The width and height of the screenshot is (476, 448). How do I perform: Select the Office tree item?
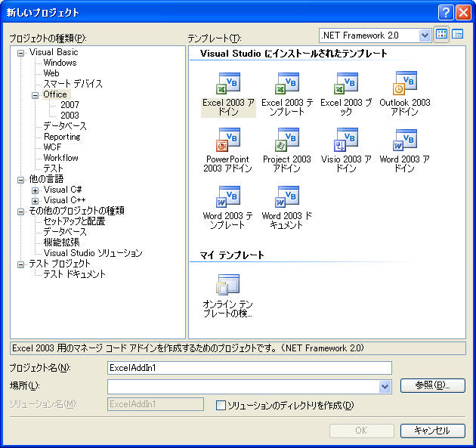click(x=55, y=94)
